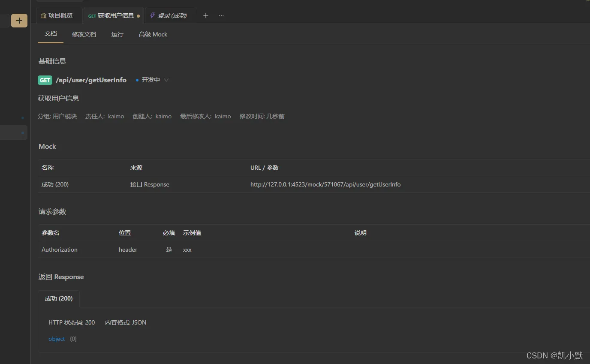Image resolution: width=590 pixels, height=364 pixels.
Task: Click the 获取用户信息 title below the path
Action: click(58, 98)
